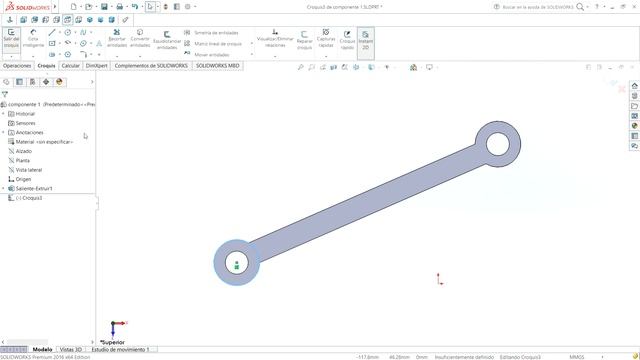The width and height of the screenshot is (640, 360).
Task: Click the Select arrow tool
Action: click(x=150, y=7)
